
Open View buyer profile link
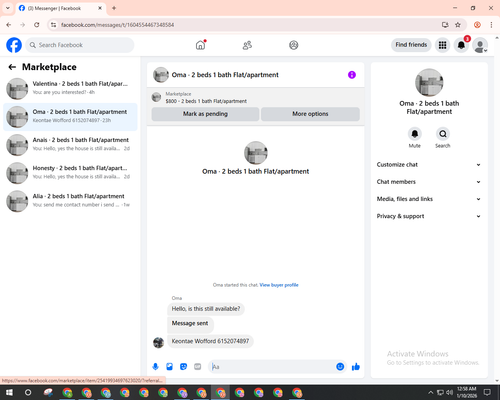pyautogui.click(x=279, y=285)
